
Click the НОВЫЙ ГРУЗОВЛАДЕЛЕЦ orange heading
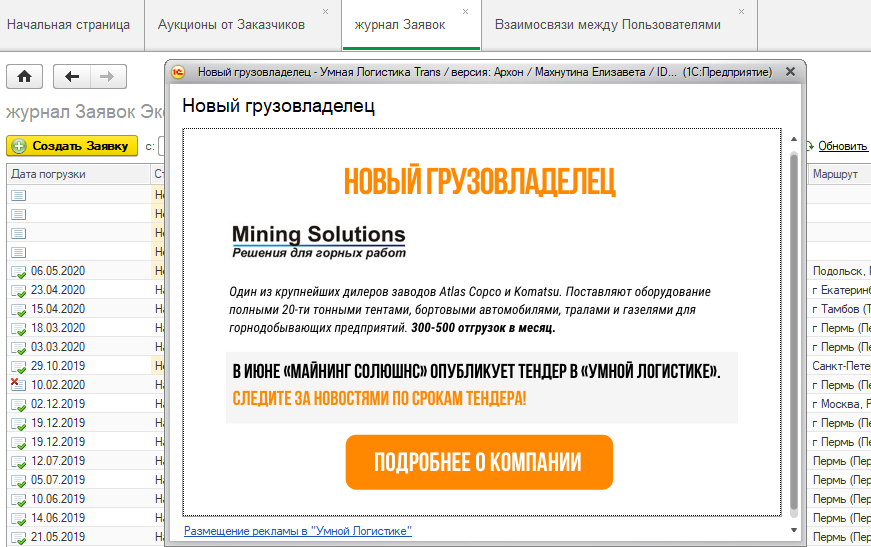[x=480, y=181]
